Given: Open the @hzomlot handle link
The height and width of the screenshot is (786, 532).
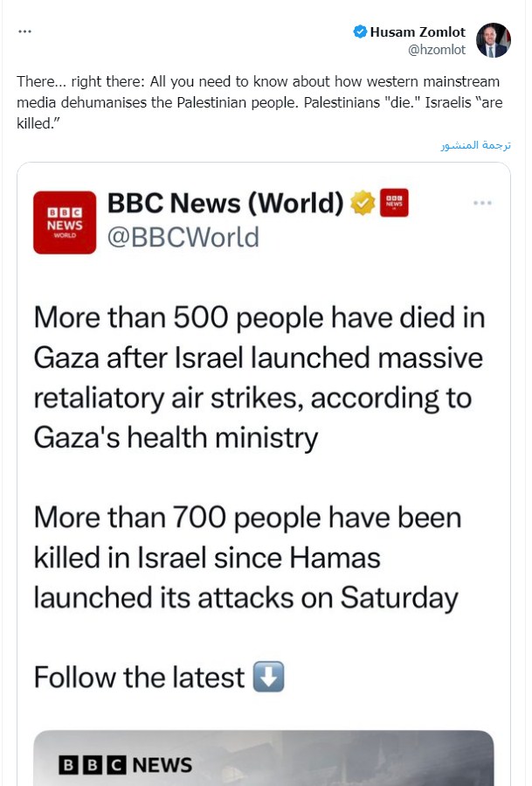Looking at the screenshot, I should [x=437, y=50].
